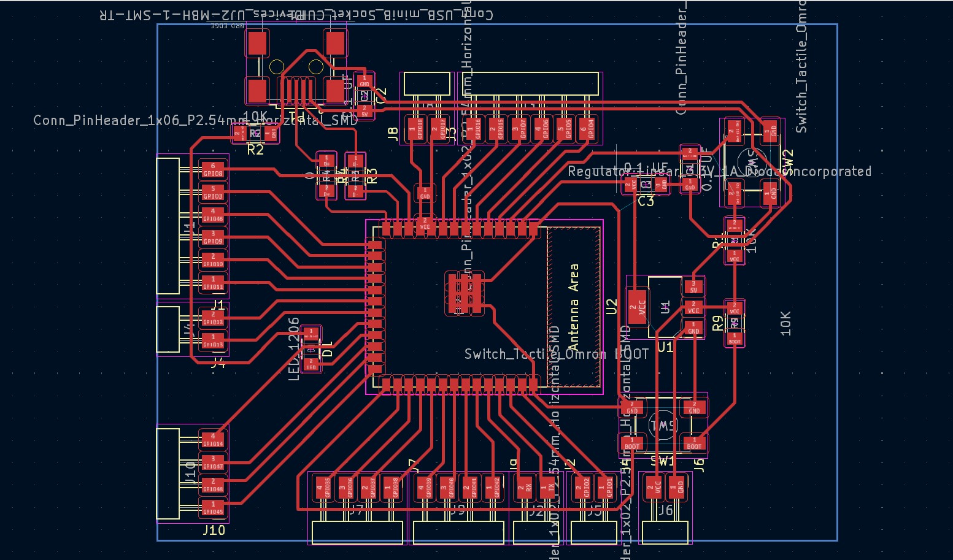This screenshot has width=953, height=560.
Task: Select the GPIO18 pad on connector J8
Action: [416, 129]
